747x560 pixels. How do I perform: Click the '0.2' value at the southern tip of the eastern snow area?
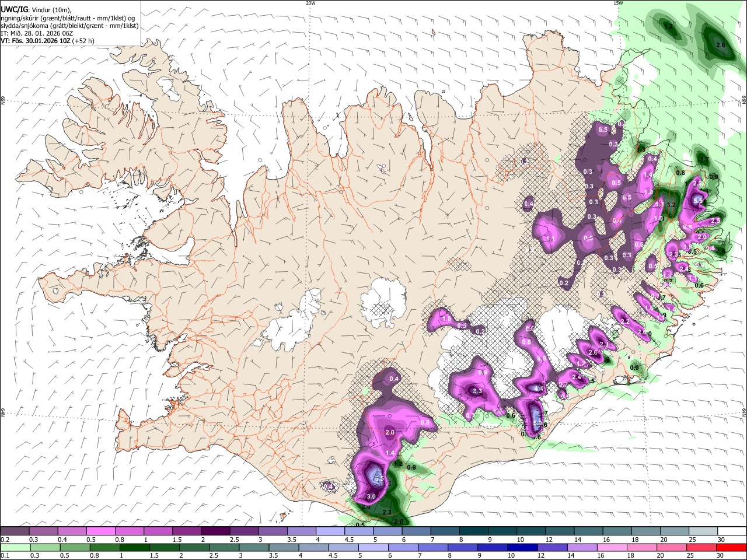click(564, 283)
